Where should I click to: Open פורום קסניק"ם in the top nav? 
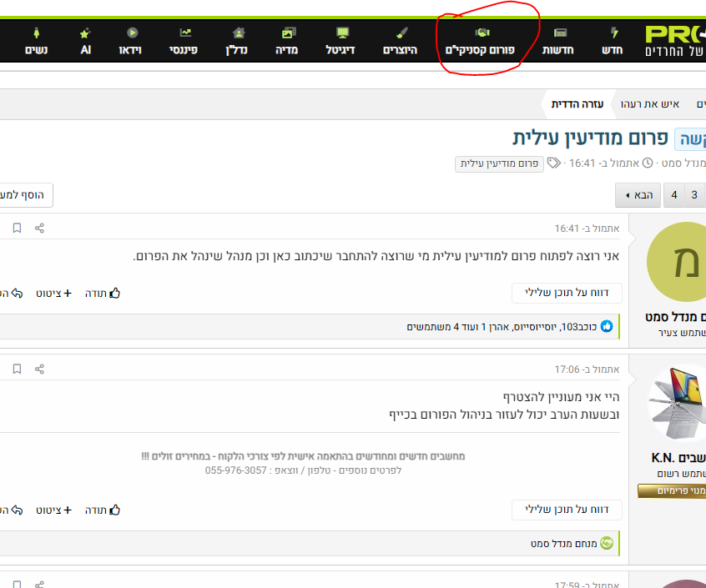tap(481, 42)
